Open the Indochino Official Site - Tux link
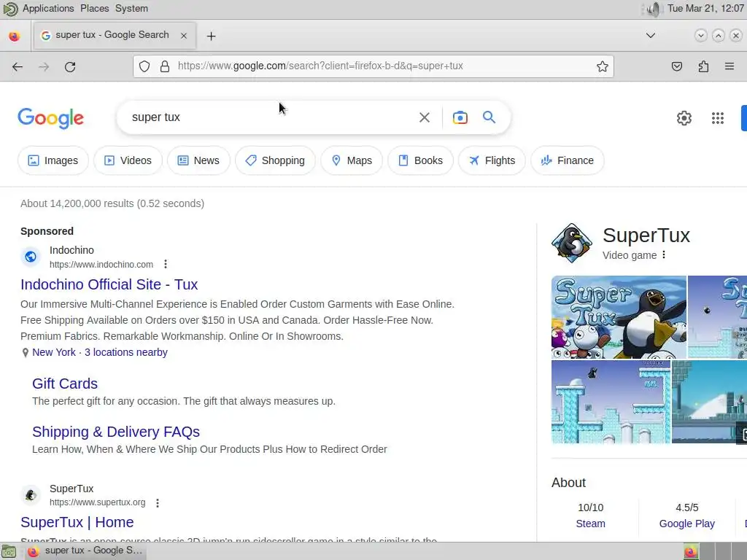The width and height of the screenshot is (747, 560). point(109,284)
